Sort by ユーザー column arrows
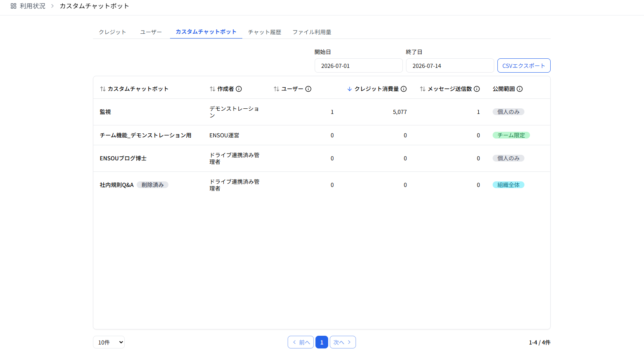The height and width of the screenshot is (356, 644). point(277,89)
